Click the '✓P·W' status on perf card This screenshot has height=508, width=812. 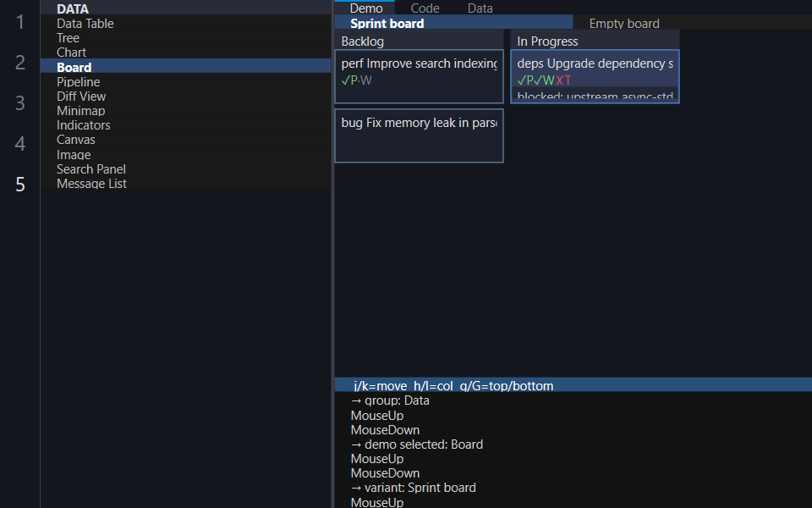pyautogui.click(x=356, y=80)
